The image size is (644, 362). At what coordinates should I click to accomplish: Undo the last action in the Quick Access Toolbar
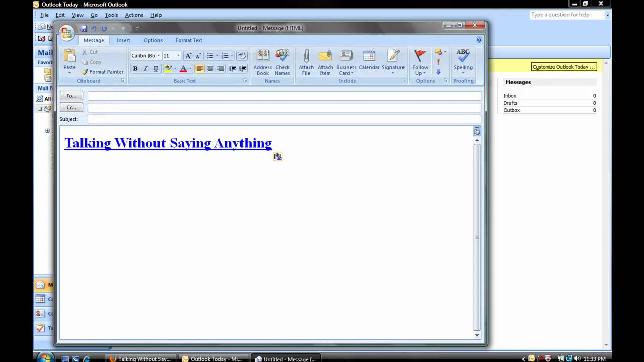click(x=94, y=29)
